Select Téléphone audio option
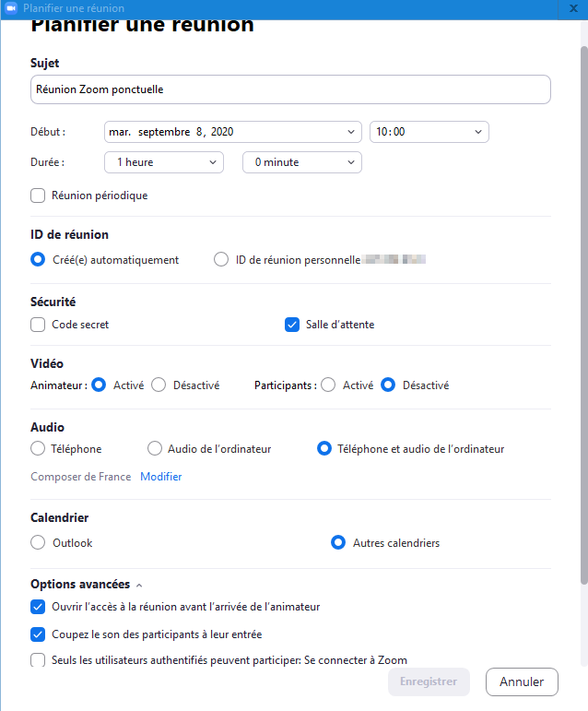The image size is (588, 711). [38, 449]
